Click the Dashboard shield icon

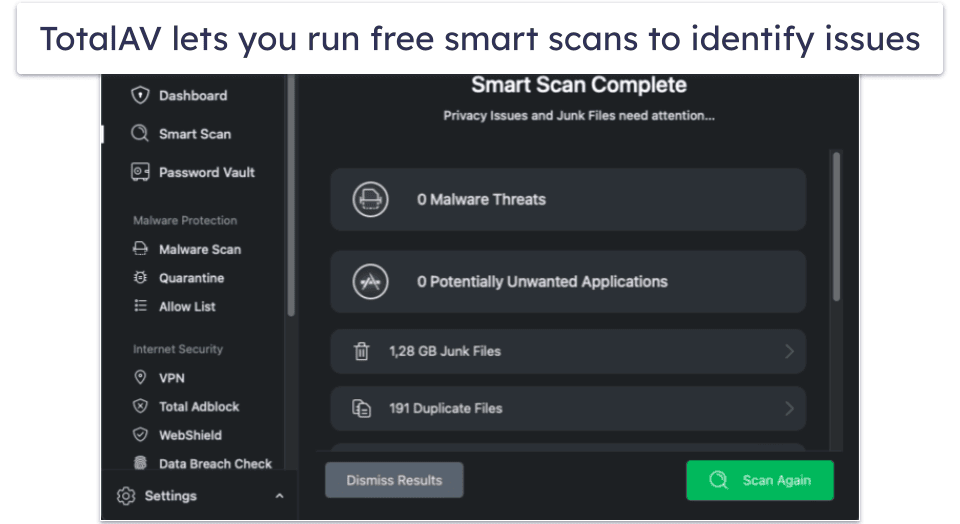[140, 96]
